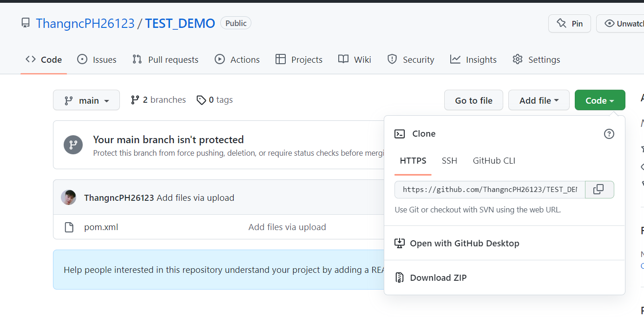Viewport: 644px width, 317px height.
Task: Click the Unwatch eye button
Action: click(x=620, y=23)
